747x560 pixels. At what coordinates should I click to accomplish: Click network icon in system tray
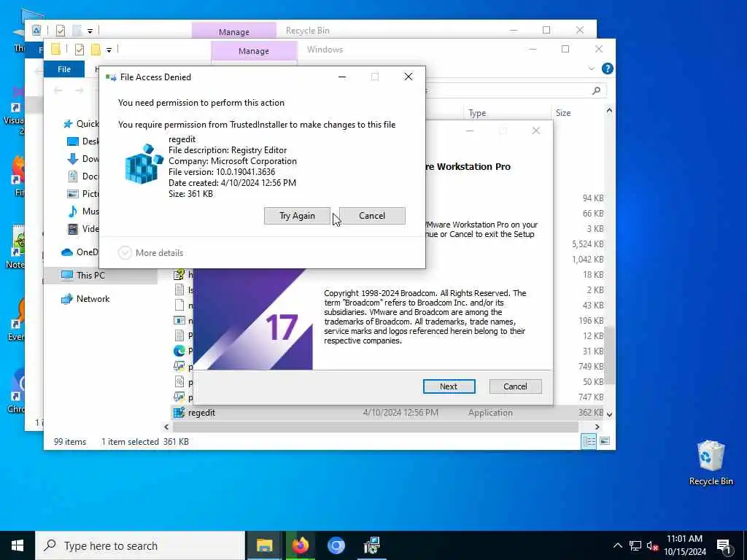(635, 545)
